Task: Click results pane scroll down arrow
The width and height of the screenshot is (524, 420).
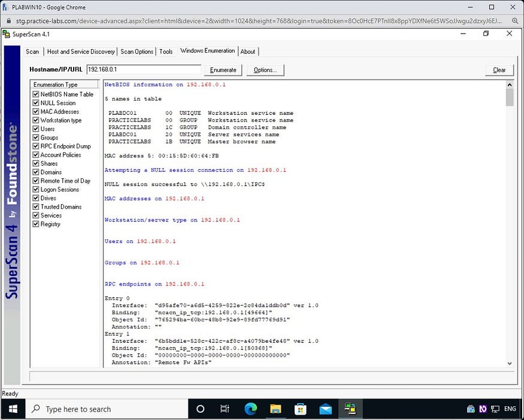Action: pos(509,363)
